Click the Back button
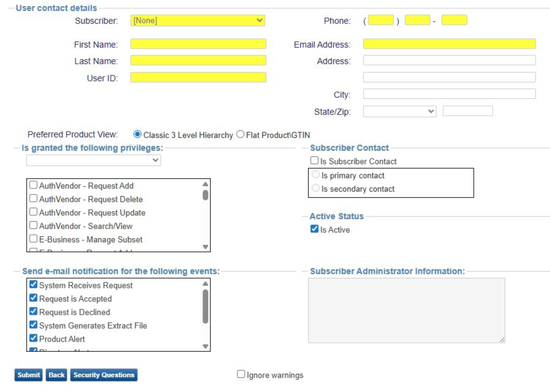Viewport: 550px width, 392px height. (x=56, y=375)
